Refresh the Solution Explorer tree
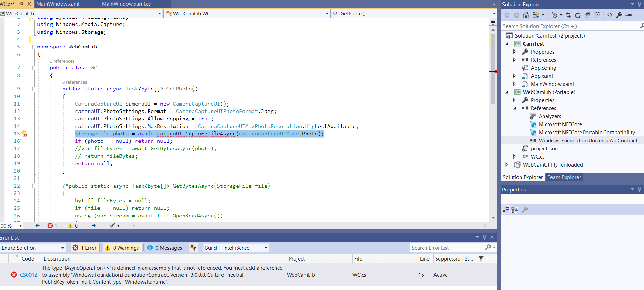The height and width of the screenshot is (290, 644). point(578,15)
